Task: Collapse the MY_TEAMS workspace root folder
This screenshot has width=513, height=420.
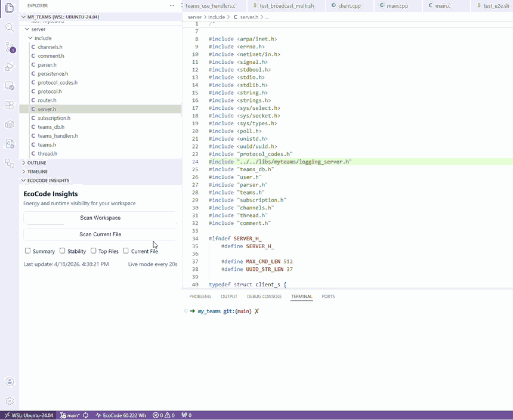Action: [23, 17]
